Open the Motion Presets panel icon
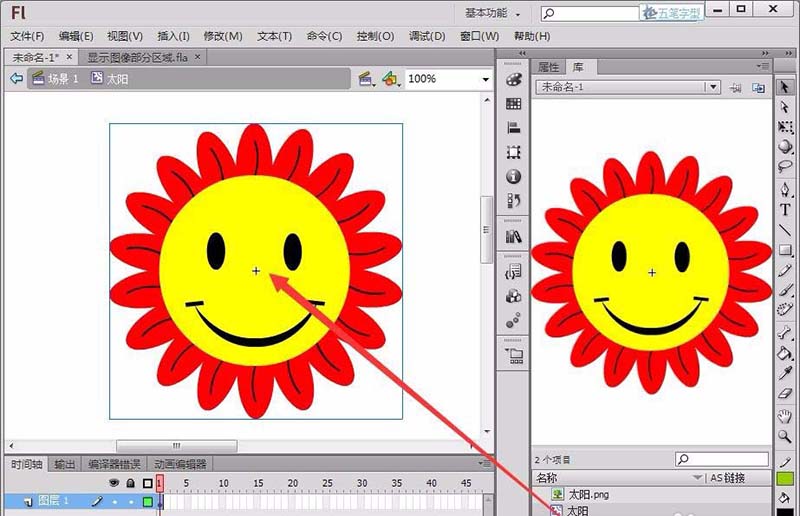This screenshot has width=800, height=516. pos(513,320)
